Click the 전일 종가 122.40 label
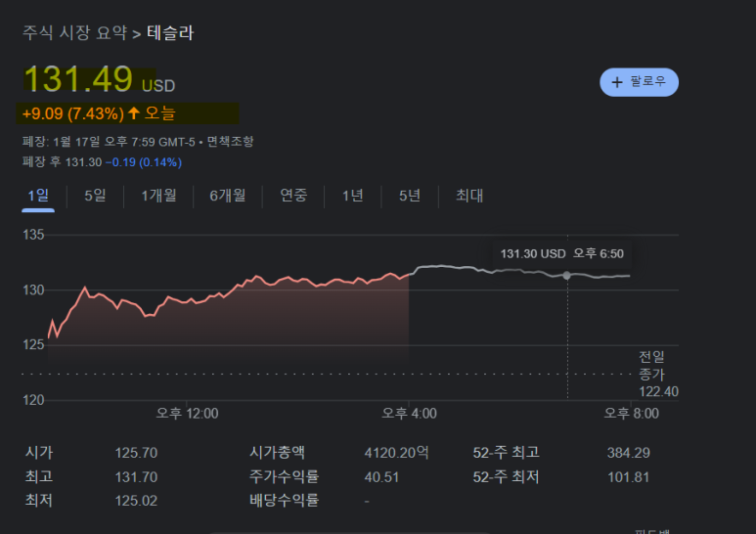 pyautogui.click(x=658, y=374)
